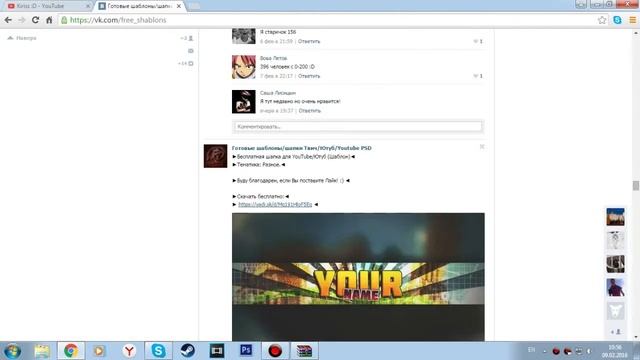Open Саша's profile name link
The height and width of the screenshot is (360, 640).
point(278,93)
